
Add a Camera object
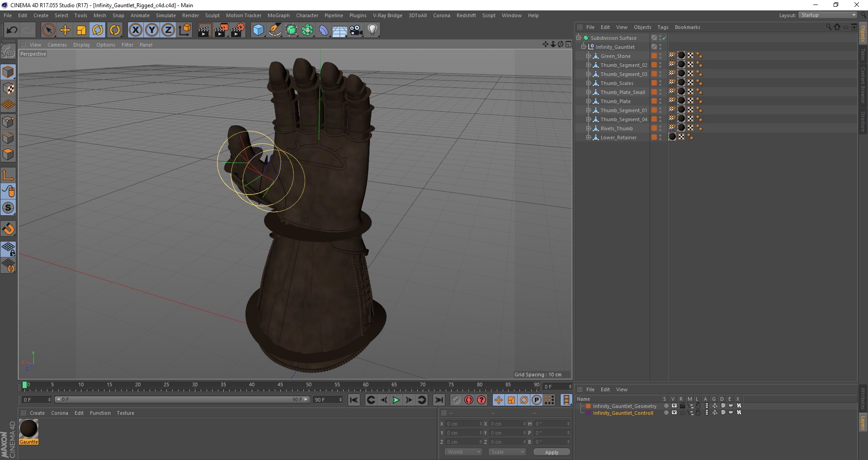(356, 30)
